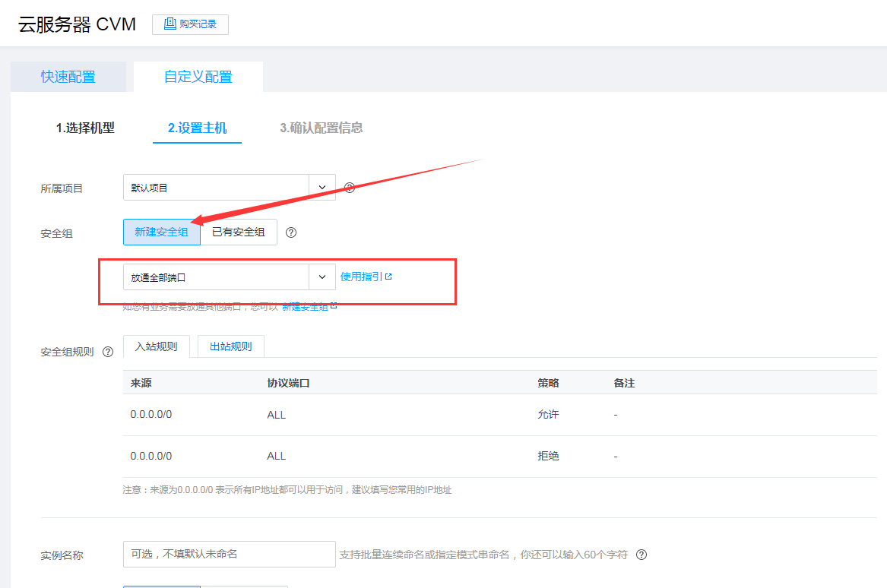Click ALL protocol port in the 允许 row
This screenshot has height=588, width=887.
click(x=276, y=415)
